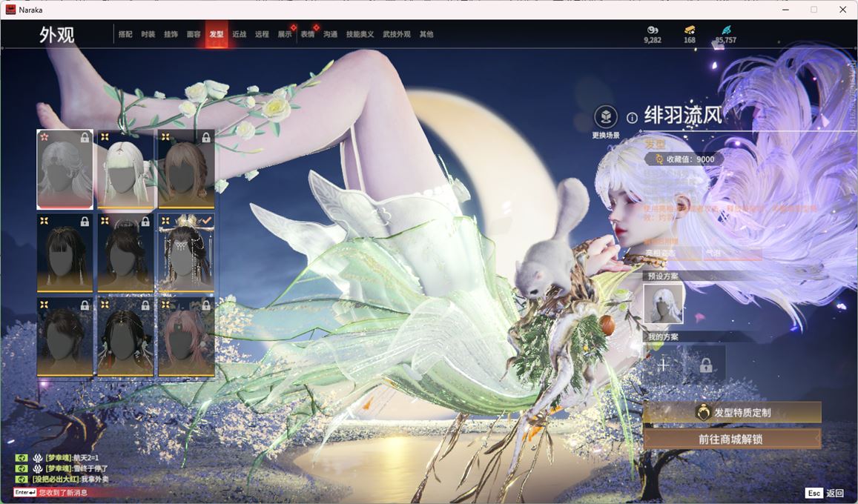Click the 收藏值: 9000 badge
Screen dimensions: 858x504
coord(684,159)
